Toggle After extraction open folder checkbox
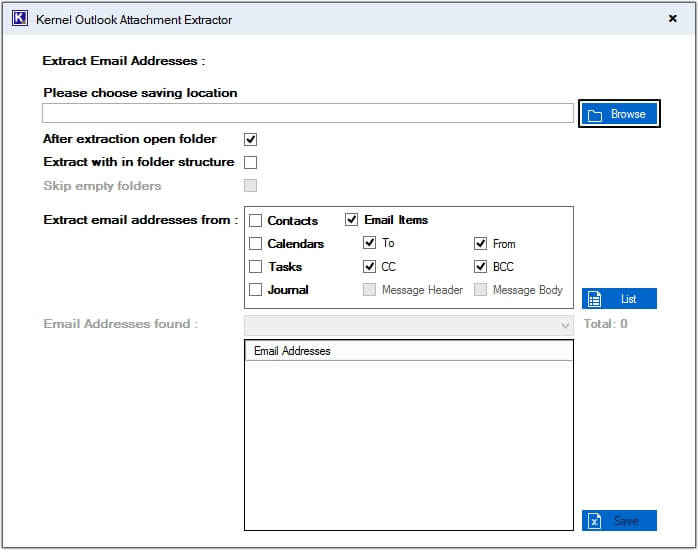699x551 pixels. [251, 140]
